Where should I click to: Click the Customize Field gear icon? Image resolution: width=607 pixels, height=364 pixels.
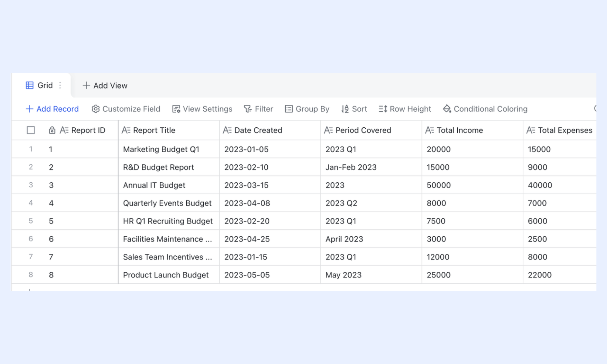point(96,109)
